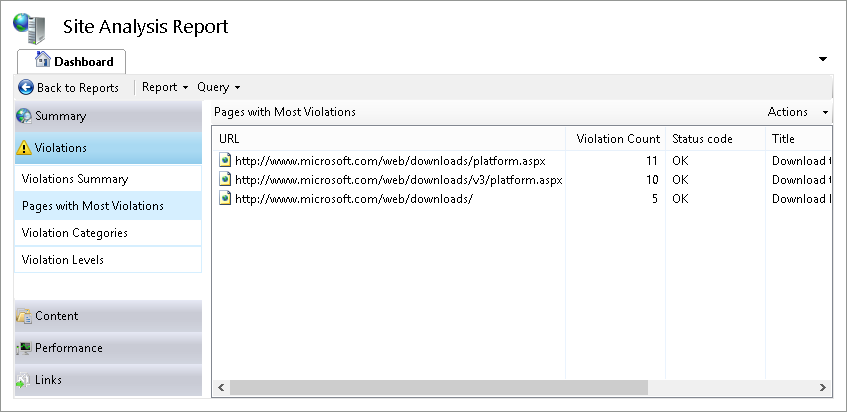
Task: Click the Summary globe icon
Action: 24,116
